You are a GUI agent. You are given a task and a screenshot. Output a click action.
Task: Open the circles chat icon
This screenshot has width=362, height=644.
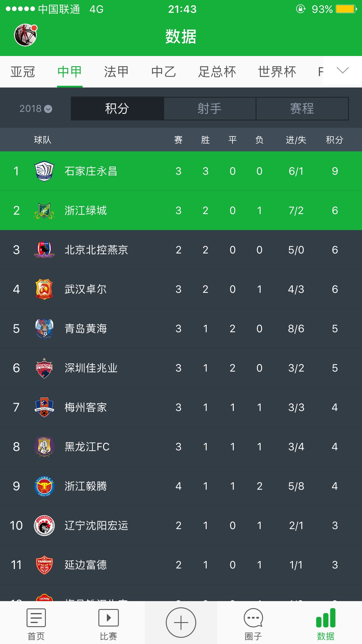pyautogui.click(x=253, y=618)
